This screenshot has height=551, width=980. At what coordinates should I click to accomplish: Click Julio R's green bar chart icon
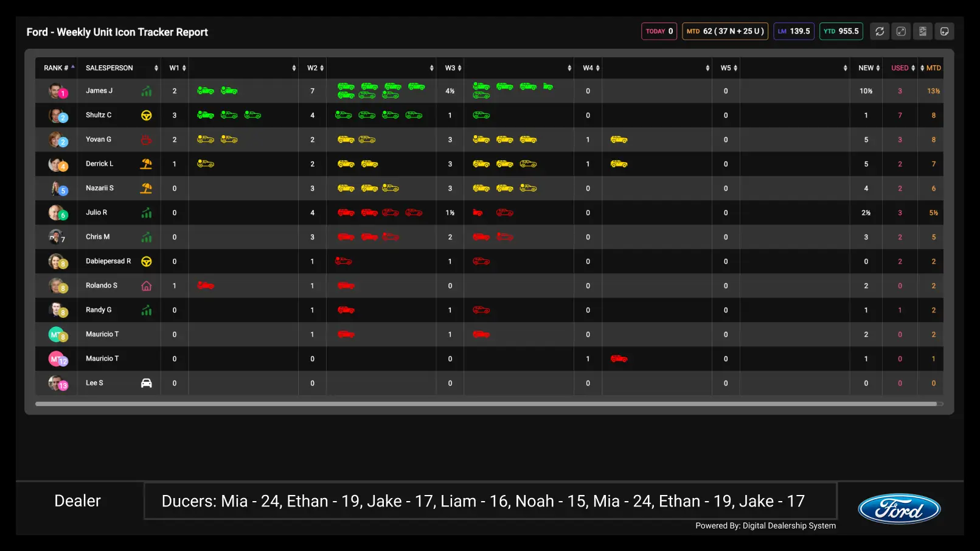(x=147, y=213)
